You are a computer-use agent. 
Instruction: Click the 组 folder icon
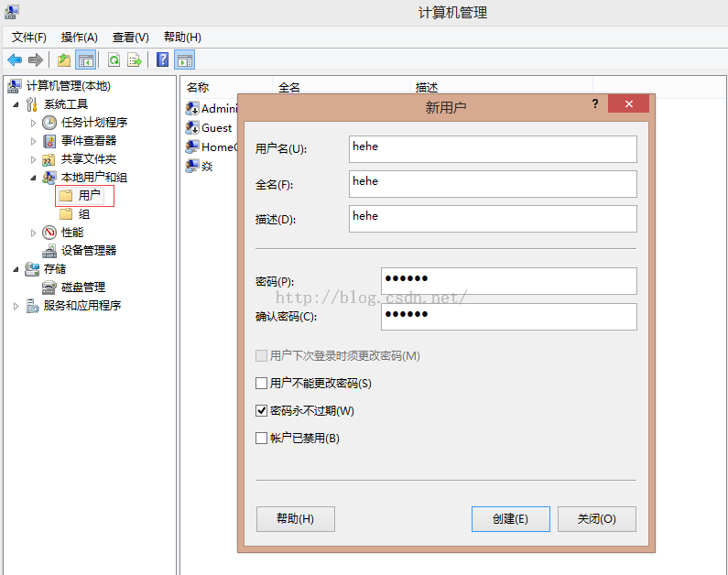pos(66,214)
